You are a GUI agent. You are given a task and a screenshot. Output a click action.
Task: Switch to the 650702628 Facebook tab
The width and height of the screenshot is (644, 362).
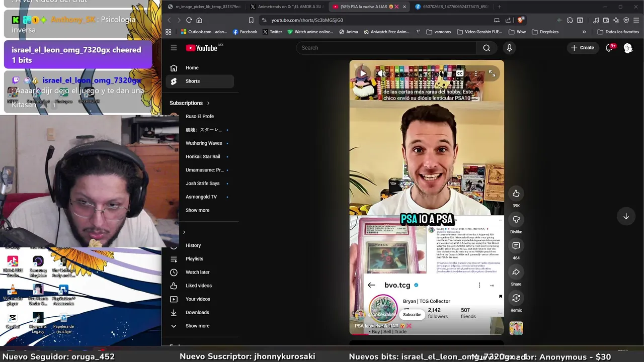point(451,7)
